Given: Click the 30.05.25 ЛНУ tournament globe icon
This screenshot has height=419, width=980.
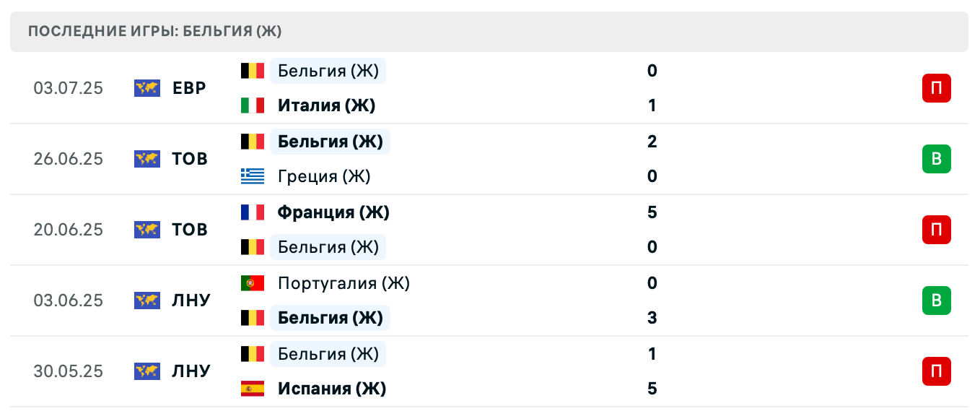Looking at the screenshot, I should click(x=147, y=371).
